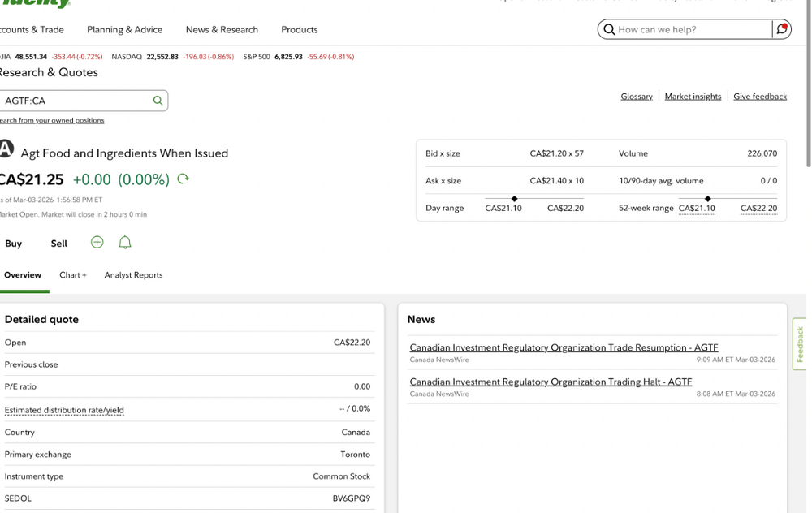The width and height of the screenshot is (812, 513).
Task: Click the Country Canada value
Action: pyautogui.click(x=356, y=433)
